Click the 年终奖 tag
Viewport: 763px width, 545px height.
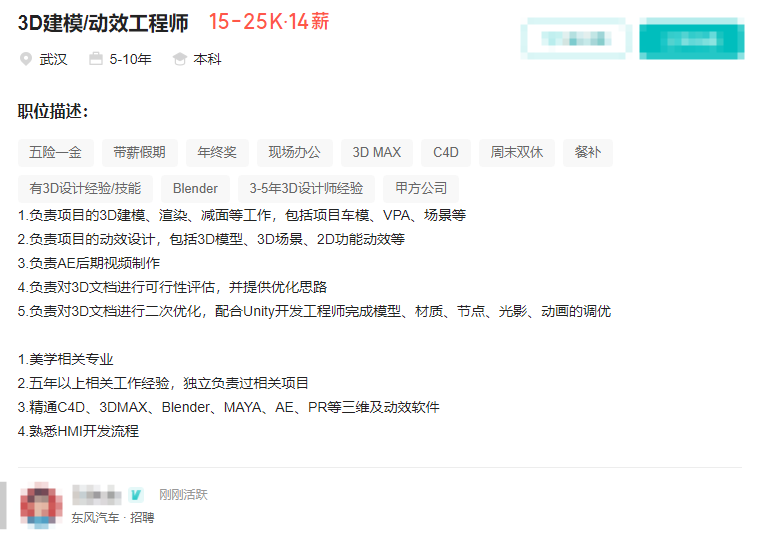coord(217,152)
